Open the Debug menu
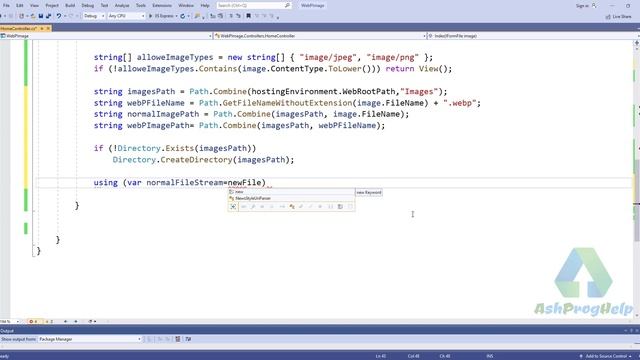 click(x=88, y=5)
